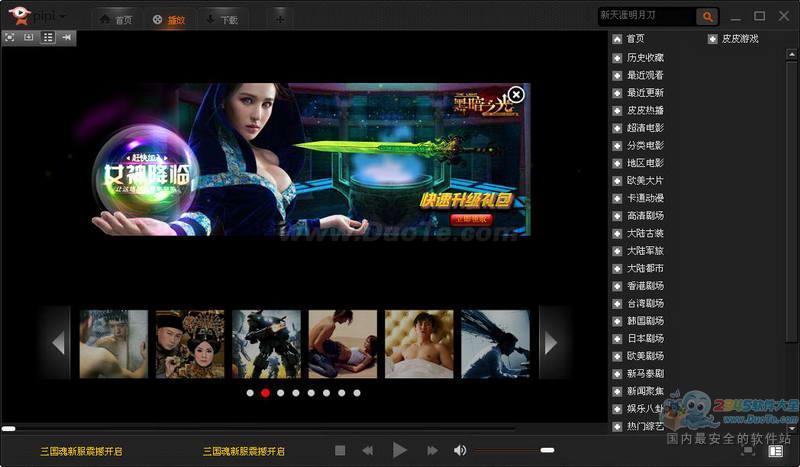800x467 pixels.
Task: Click the play button
Action: coord(400,450)
